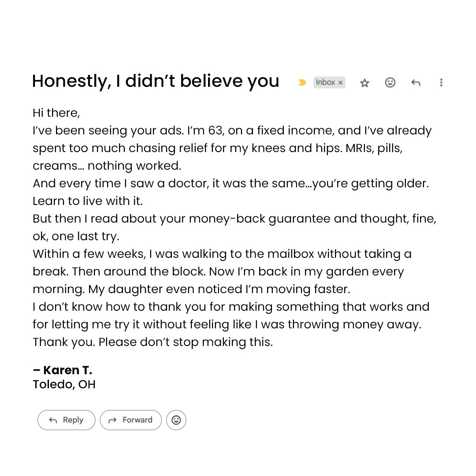This screenshot has height=476, width=476.
Task: Click the yellow importance marker icon
Action: click(x=302, y=82)
